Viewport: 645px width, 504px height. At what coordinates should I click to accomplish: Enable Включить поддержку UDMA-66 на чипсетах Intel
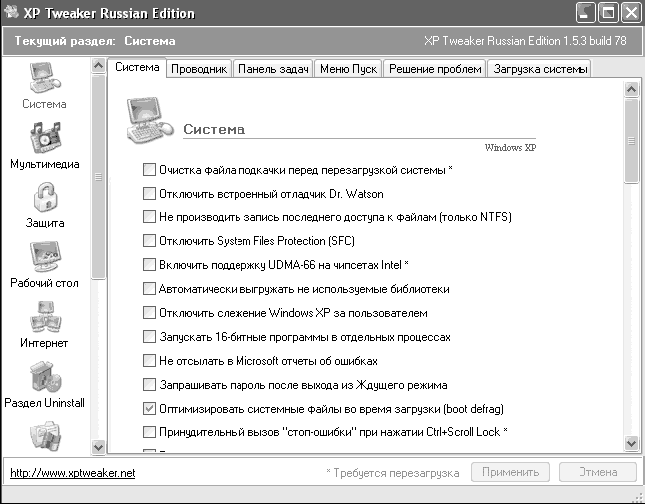coord(149,264)
